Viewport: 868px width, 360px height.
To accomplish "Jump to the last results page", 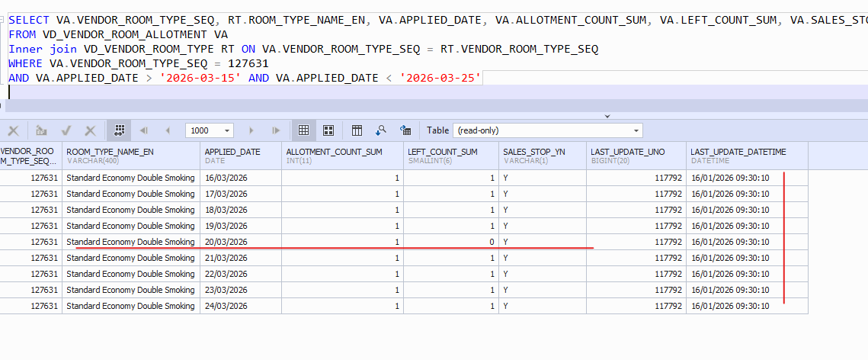I will pos(276,130).
